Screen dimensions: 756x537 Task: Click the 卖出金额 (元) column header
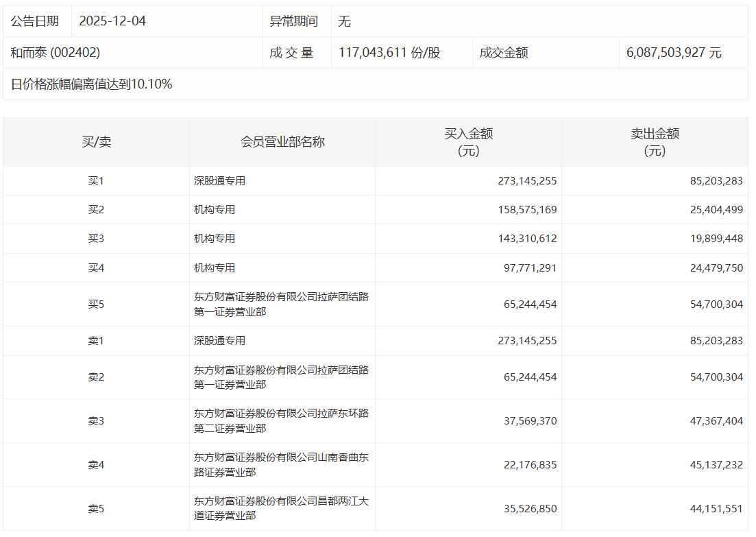(x=655, y=142)
